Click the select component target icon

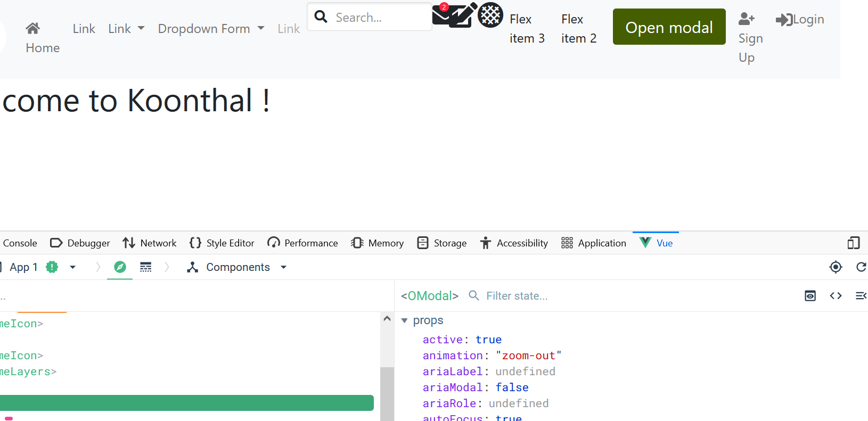click(x=836, y=267)
